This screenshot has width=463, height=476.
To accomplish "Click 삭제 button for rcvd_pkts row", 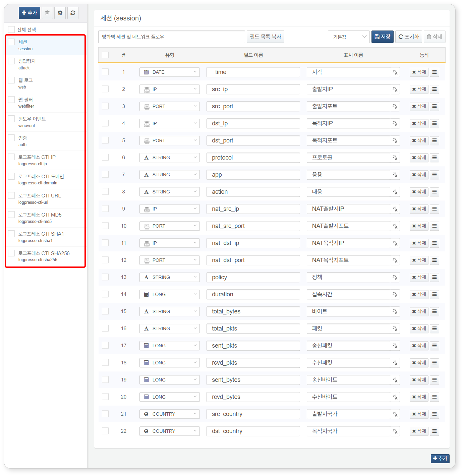I will click(x=419, y=363).
